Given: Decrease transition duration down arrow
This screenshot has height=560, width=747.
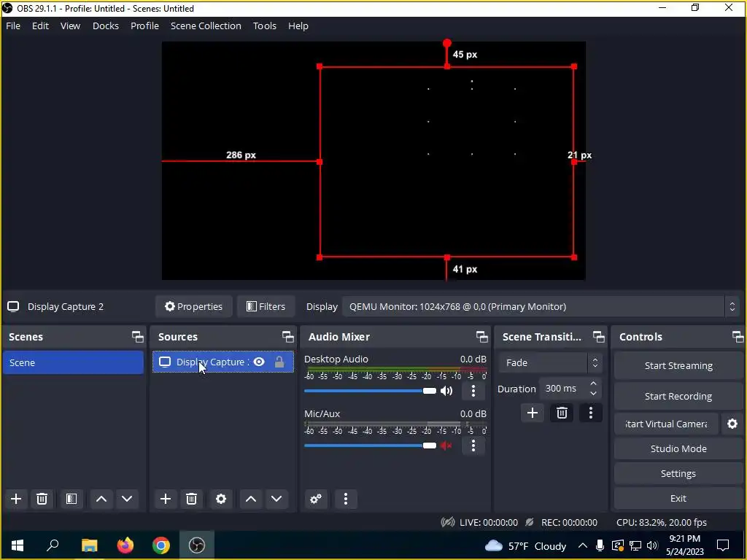Looking at the screenshot, I should coord(593,393).
